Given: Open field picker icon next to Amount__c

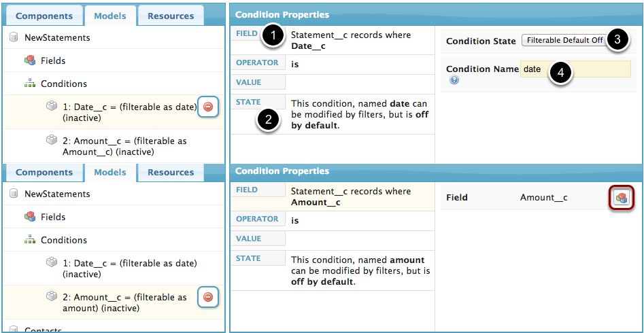Looking at the screenshot, I should click(620, 198).
